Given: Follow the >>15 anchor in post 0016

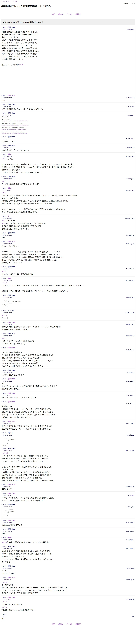Looking at the screenshot, I should pyautogui.click(x=4, y=315).
